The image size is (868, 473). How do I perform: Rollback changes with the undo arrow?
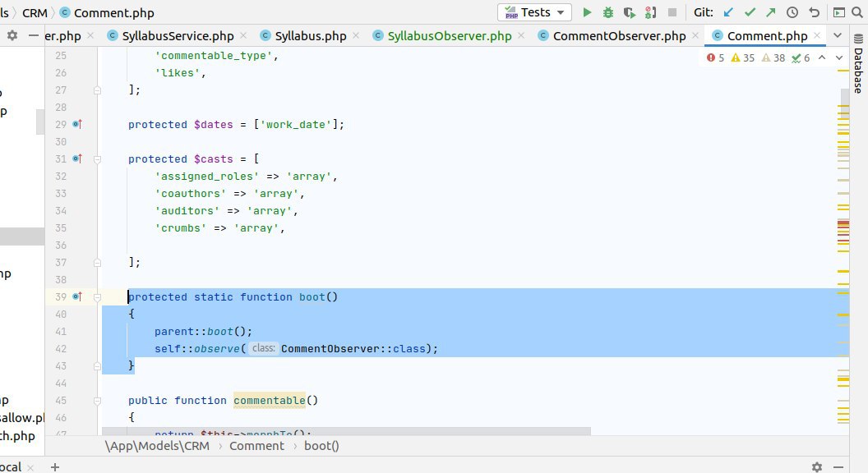click(x=814, y=12)
